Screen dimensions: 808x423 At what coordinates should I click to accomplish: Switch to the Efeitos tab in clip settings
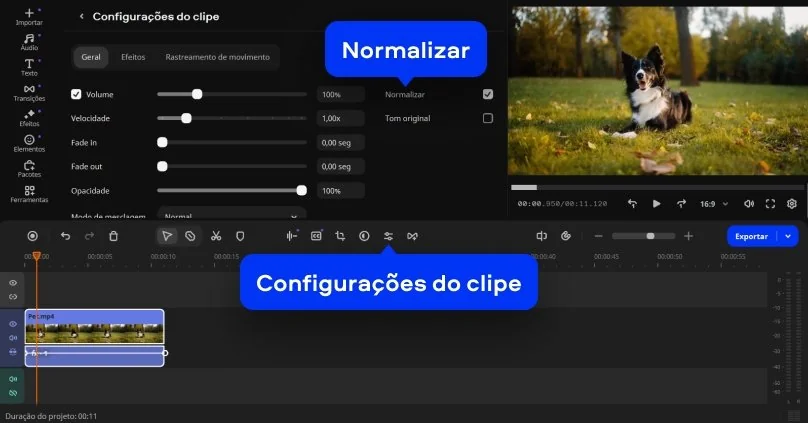(133, 57)
